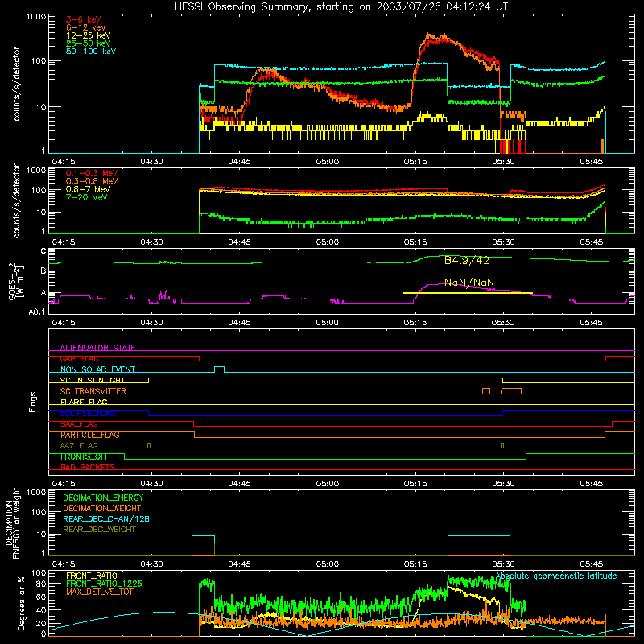Select the REAR_DEC_CHAN/128 legend label

[x=106, y=519]
